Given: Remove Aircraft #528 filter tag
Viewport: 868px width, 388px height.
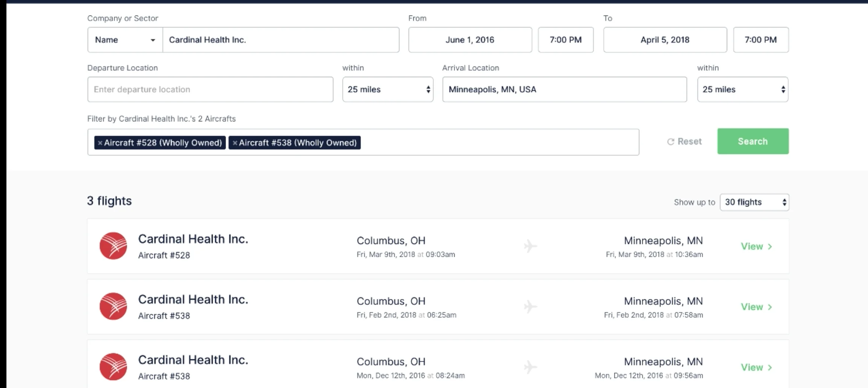Looking at the screenshot, I should coord(100,143).
